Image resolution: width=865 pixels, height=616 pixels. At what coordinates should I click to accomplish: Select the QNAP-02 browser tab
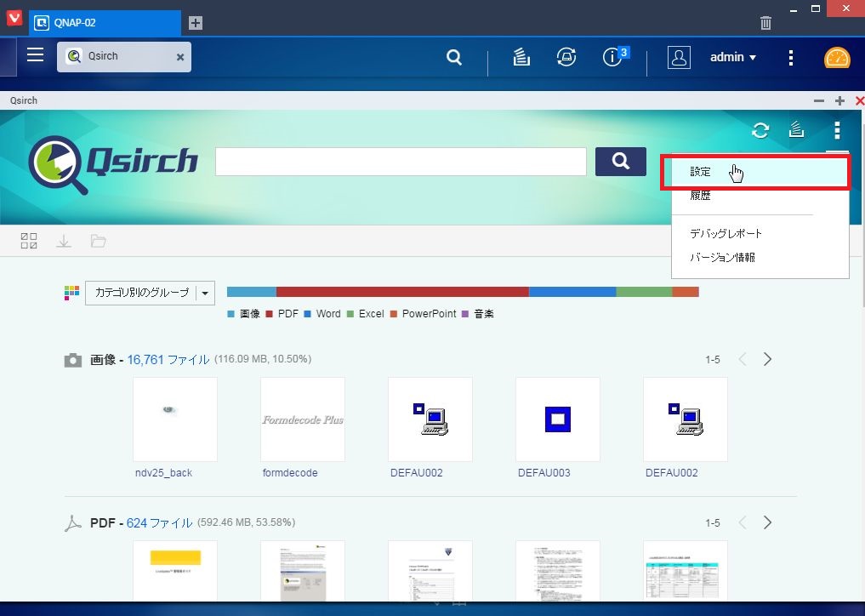tap(105, 23)
